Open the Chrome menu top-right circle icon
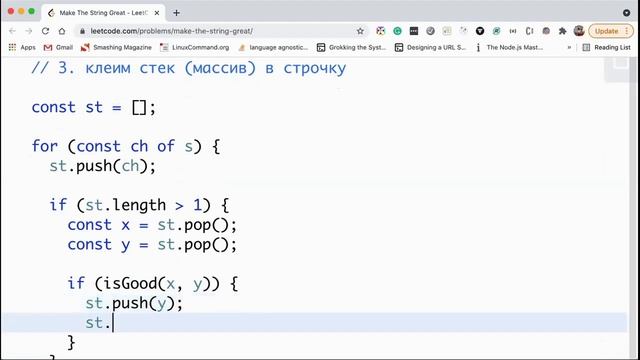Image resolution: width=640 pixels, height=360 pixels. pos(627,13)
